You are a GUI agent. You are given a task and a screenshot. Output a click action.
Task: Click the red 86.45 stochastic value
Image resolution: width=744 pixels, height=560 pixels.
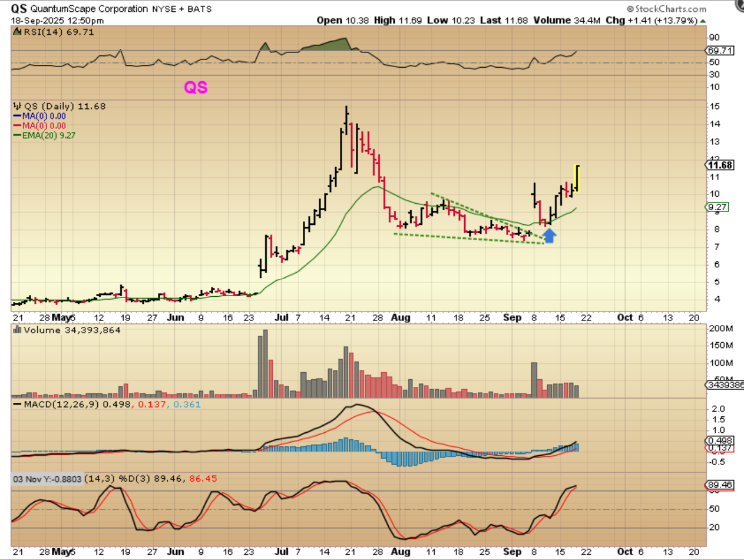point(204,479)
